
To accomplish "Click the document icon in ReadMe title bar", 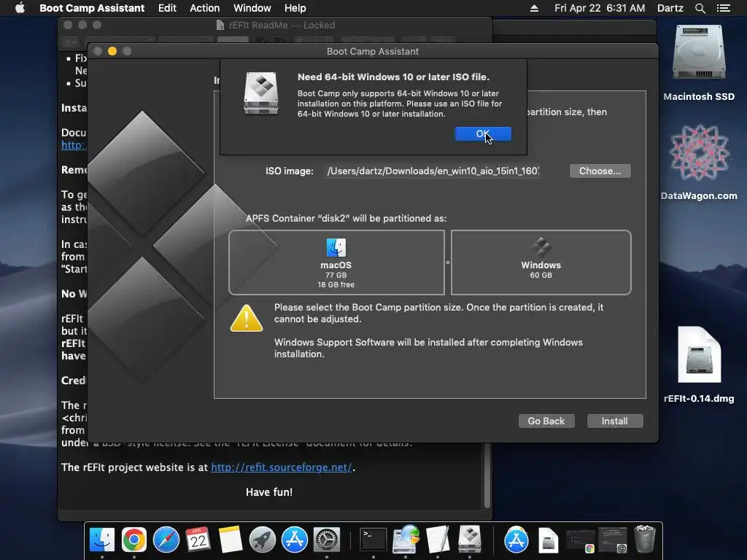I will click(220, 26).
